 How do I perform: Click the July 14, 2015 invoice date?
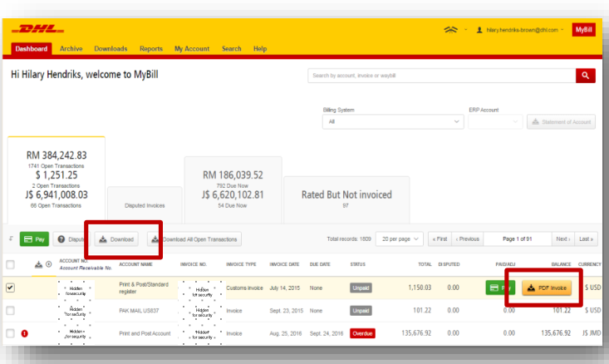point(285,288)
